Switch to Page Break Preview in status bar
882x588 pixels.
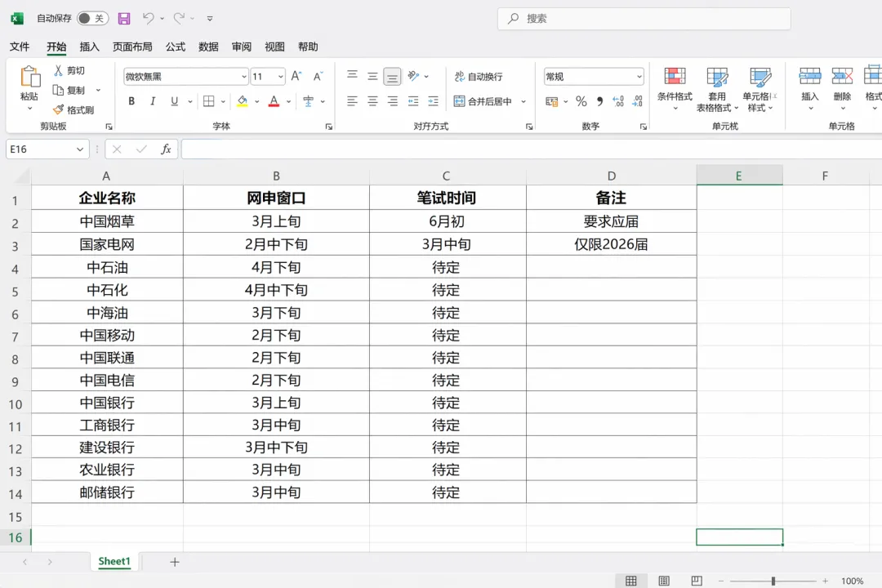[x=697, y=581]
